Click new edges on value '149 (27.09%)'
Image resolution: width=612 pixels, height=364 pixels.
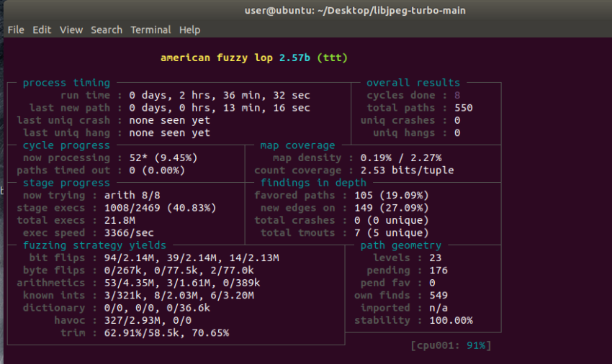click(392, 208)
